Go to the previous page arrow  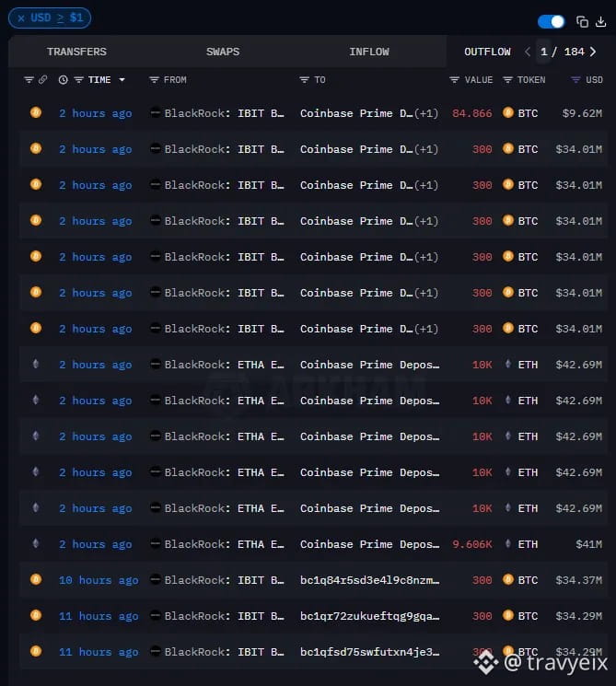[x=528, y=52]
